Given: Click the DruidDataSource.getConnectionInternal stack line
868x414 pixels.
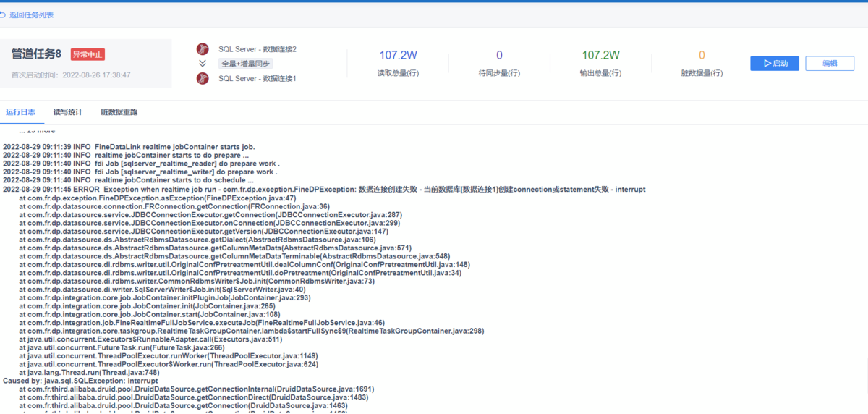Looking at the screenshot, I should [x=197, y=389].
